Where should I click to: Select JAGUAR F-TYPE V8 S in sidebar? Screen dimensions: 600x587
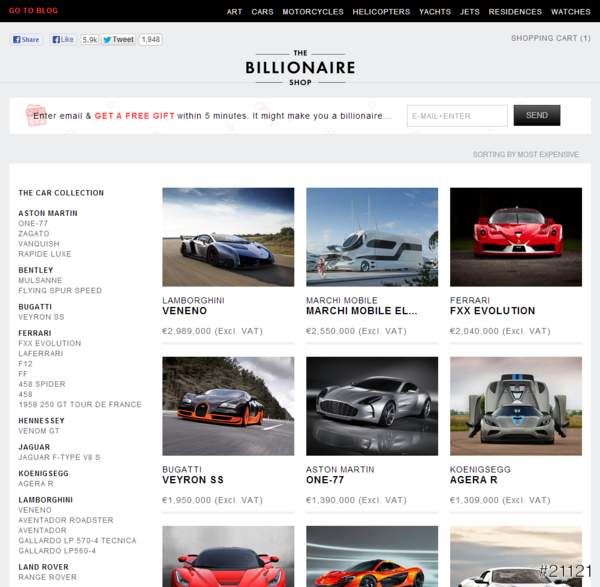point(59,457)
